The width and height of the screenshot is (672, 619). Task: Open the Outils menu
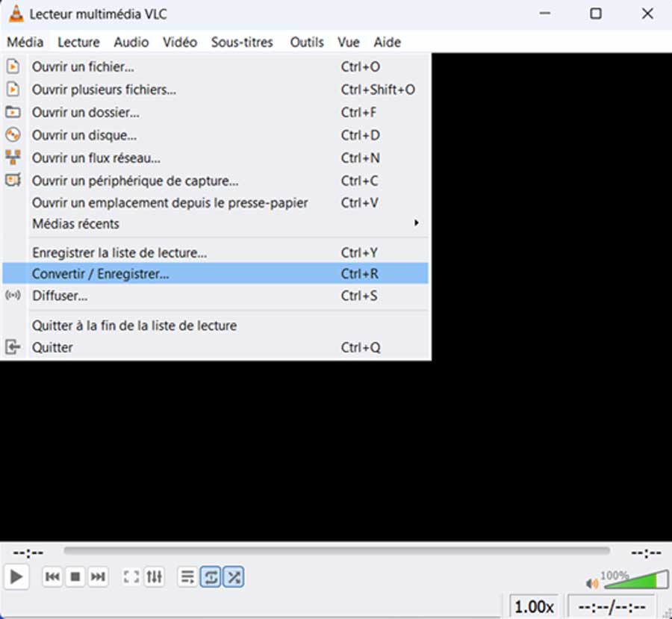pyautogui.click(x=306, y=42)
